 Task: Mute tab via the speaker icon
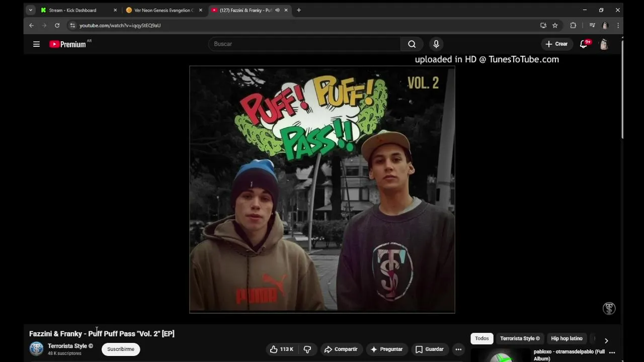277,10
